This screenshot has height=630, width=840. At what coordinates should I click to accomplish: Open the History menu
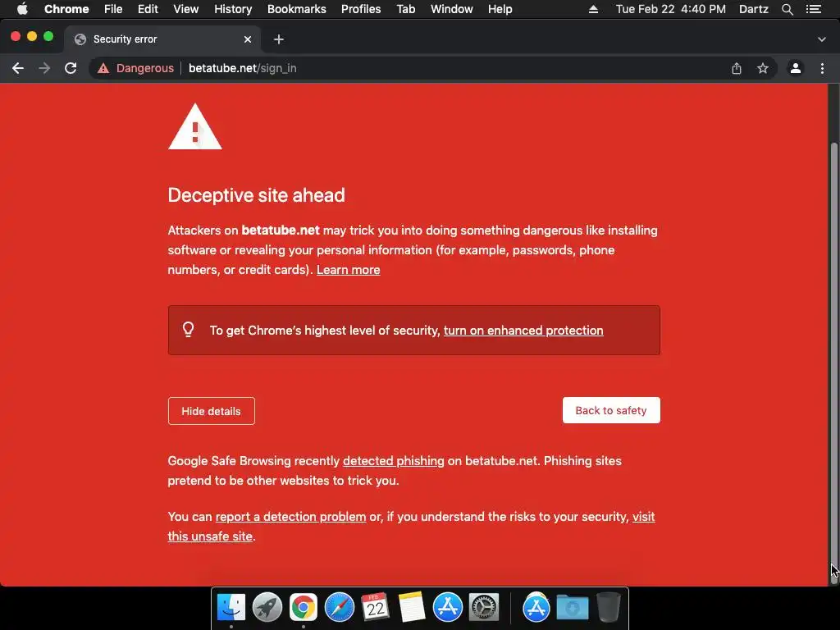tap(233, 9)
